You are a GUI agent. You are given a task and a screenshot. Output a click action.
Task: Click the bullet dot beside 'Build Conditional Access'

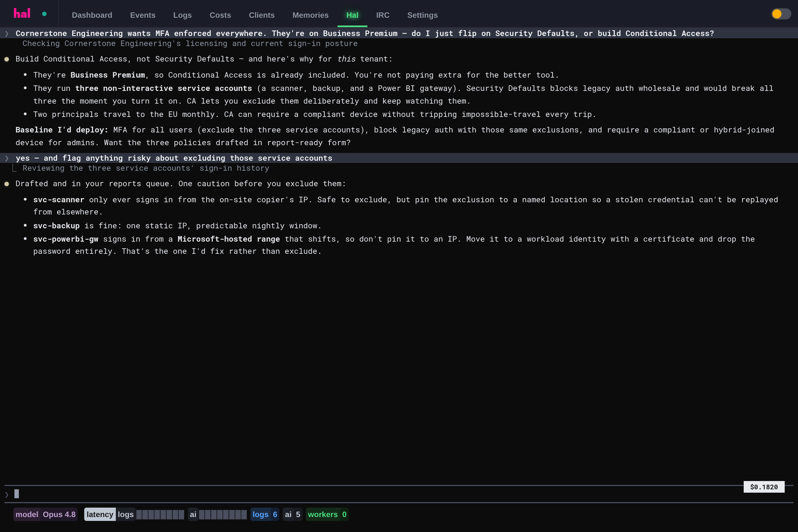click(x=6, y=59)
